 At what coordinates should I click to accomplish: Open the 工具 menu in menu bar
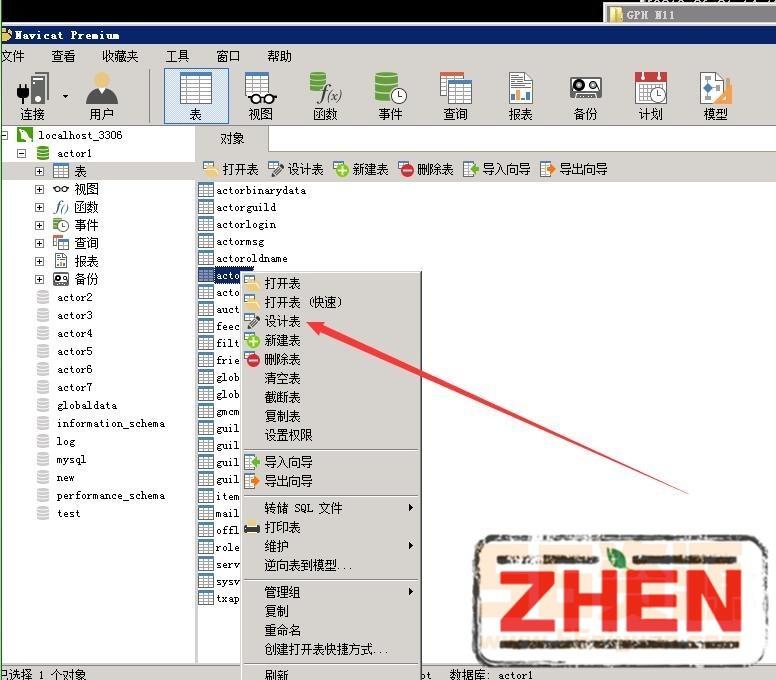coord(177,57)
